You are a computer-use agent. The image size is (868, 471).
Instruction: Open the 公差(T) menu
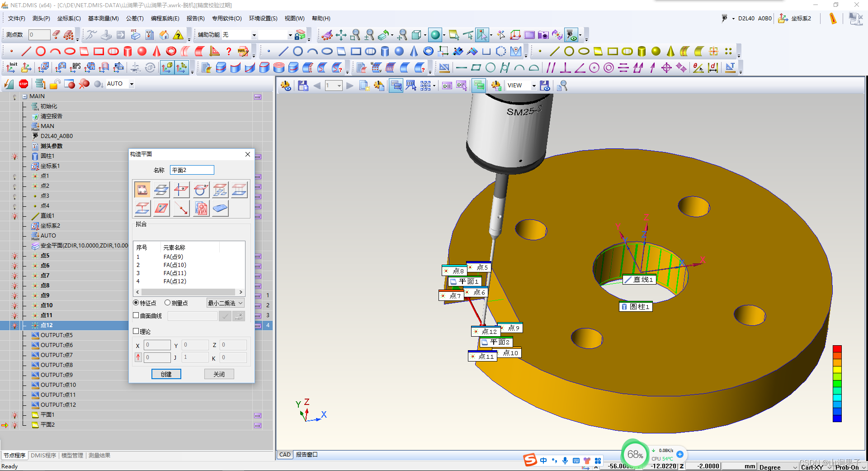click(135, 19)
